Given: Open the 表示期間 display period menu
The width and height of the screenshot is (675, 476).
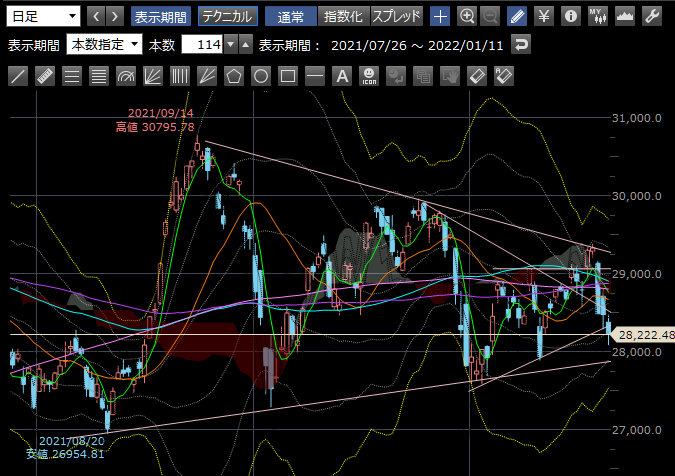Looking at the screenshot, I should point(160,16).
